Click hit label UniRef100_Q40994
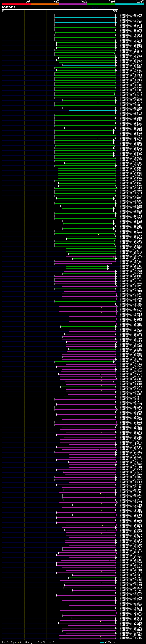Screen dimensions: 146x644 coord(131,623)
